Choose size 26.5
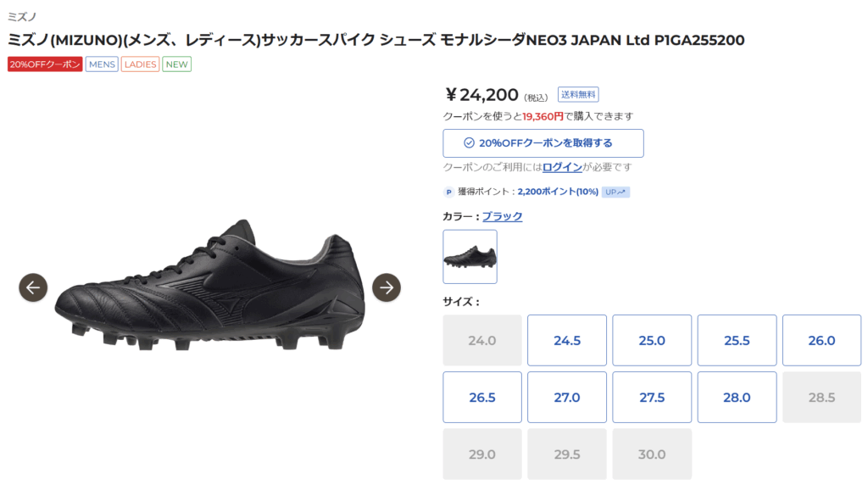This screenshot has height=485, width=868. (482, 398)
